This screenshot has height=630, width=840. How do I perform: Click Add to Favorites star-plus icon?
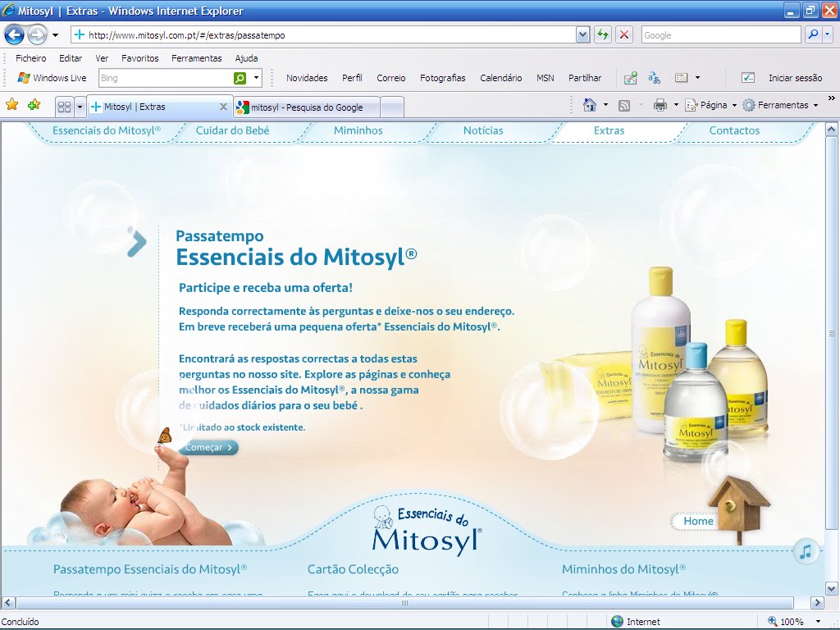34,105
